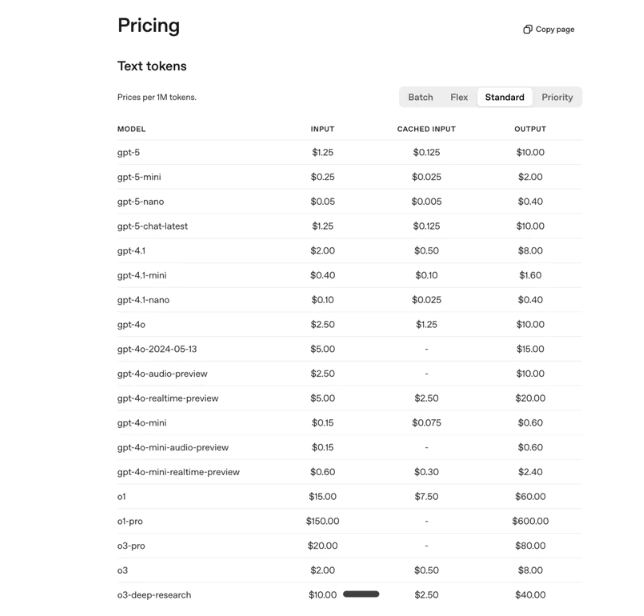The image size is (644, 616).
Task: Click the $150.00 input price for o1-pro
Action: pos(323,521)
